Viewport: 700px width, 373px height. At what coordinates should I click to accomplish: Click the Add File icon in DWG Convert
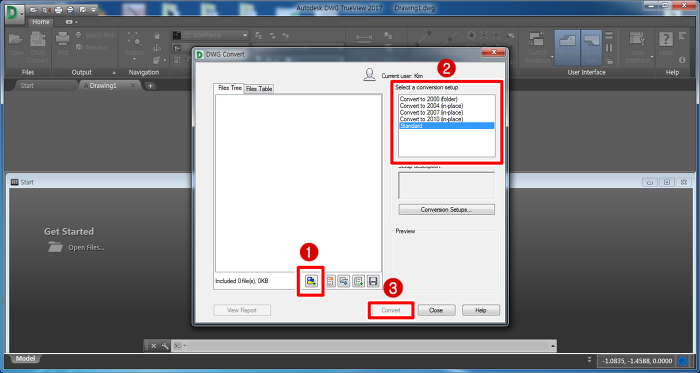pyautogui.click(x=311, y=281)
